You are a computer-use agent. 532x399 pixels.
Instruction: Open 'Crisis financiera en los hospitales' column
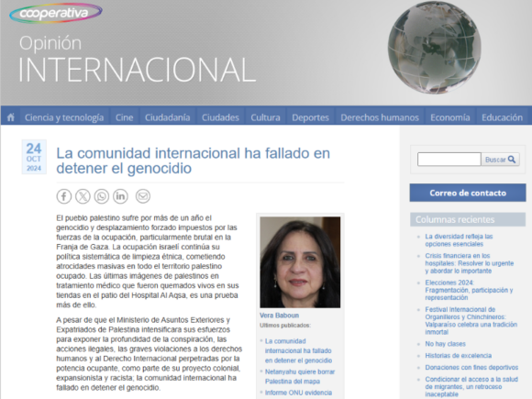(x=470, y=263)
